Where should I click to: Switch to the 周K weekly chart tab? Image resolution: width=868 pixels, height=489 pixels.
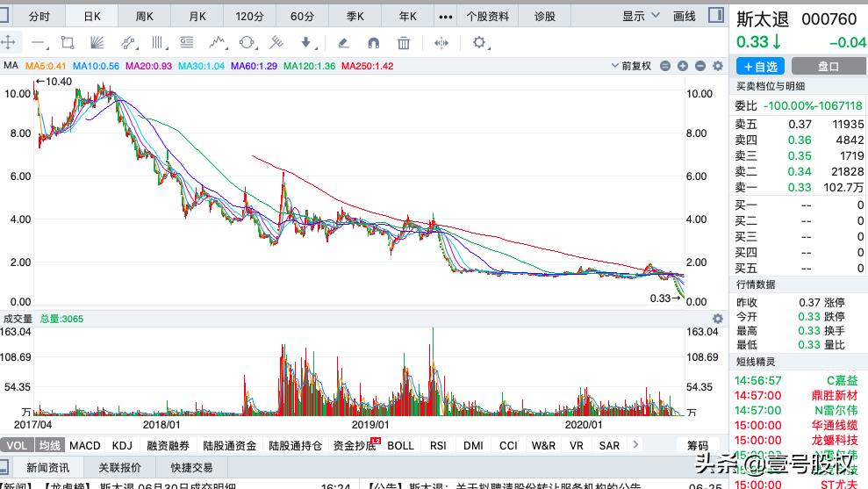tap(145, 17)
